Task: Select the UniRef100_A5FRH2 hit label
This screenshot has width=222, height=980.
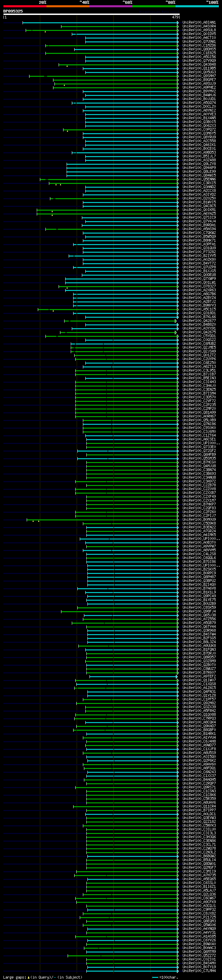Action: pyautogui.click(x=199, y=711)
